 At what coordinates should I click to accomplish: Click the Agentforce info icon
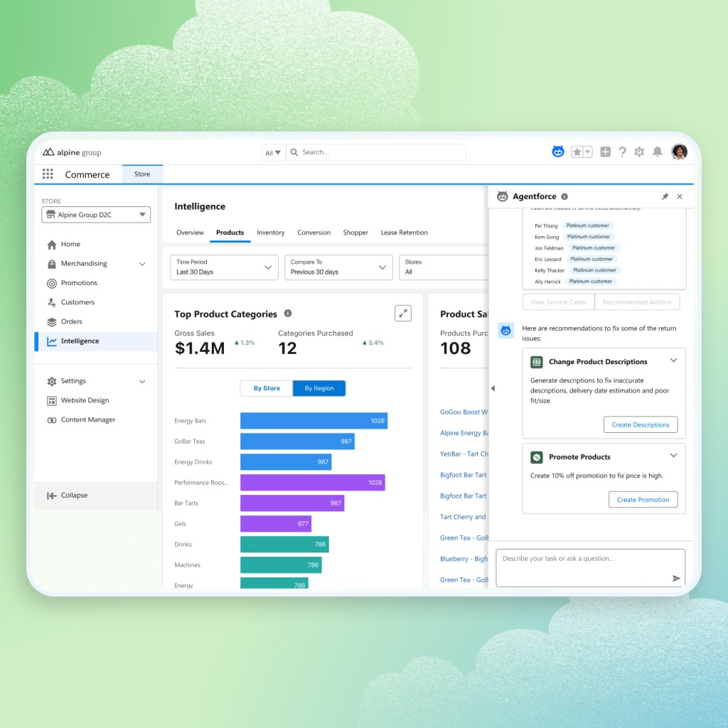coord(564,196)
